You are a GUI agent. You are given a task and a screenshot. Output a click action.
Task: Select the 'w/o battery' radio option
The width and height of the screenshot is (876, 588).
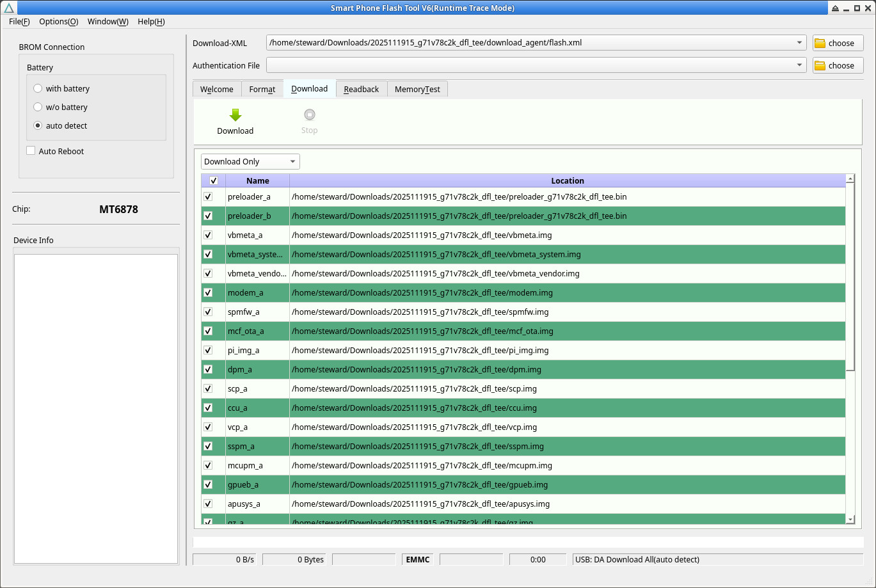pyautogui.click(x=38, y=107)
